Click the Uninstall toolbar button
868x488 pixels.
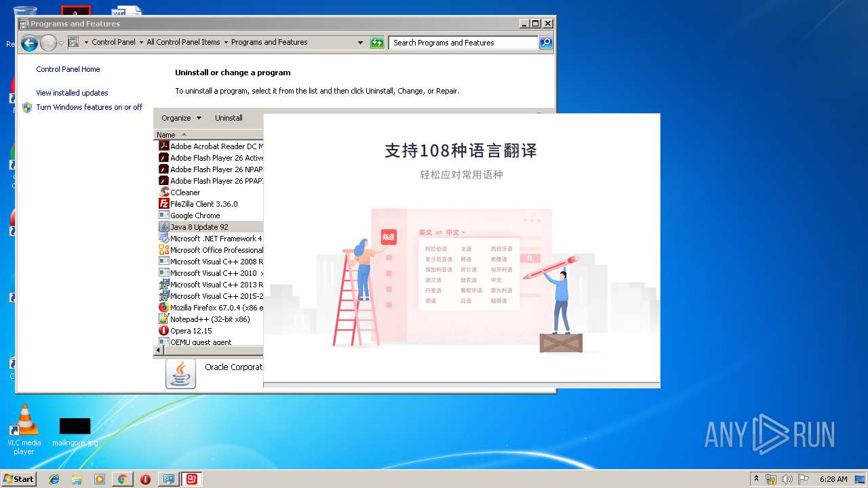229,118
